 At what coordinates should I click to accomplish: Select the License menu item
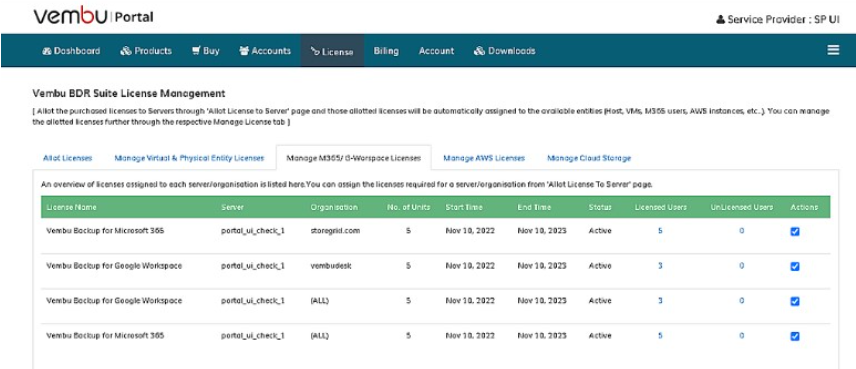pos(332,51)
